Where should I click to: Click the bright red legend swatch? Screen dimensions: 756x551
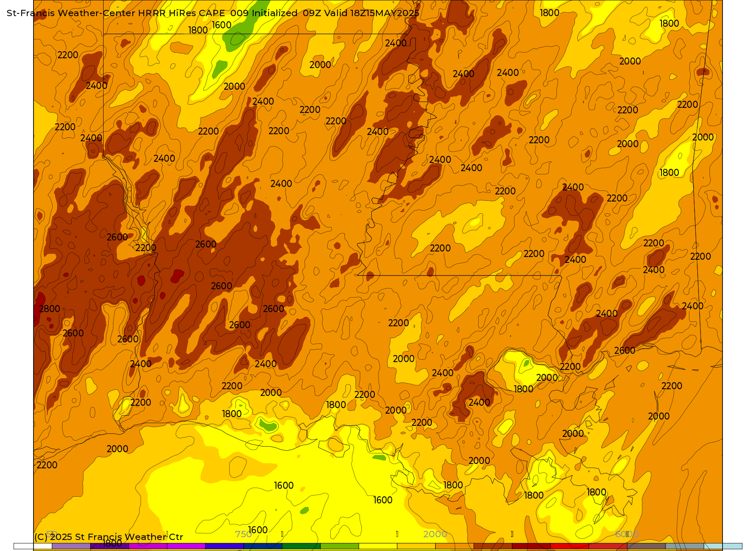click(x=569, y=546)
